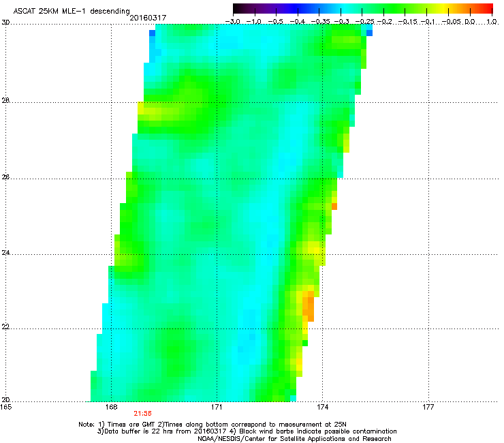This screenshot has width=504, height=443.
Task: Click latitude axis label 30
Action: 5,22
